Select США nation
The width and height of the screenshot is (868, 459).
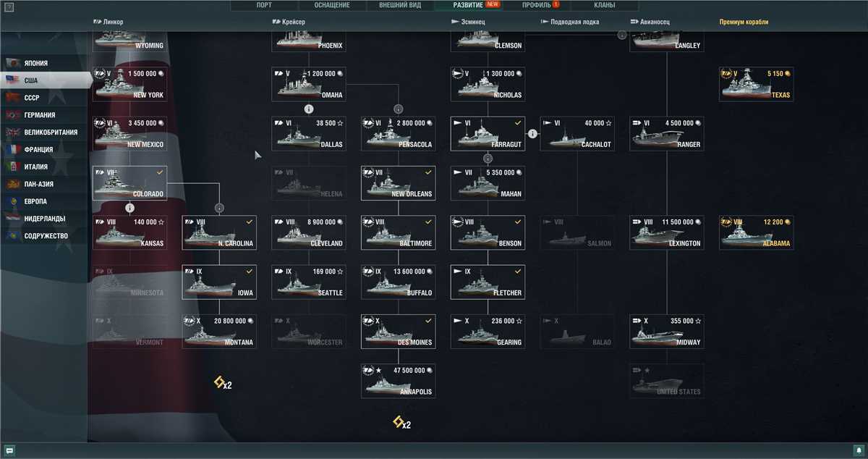(46, 80)
